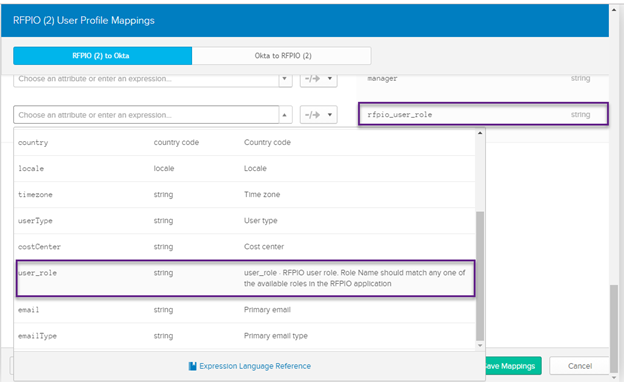
Task: Open Expression Language Reference link
Action: 255,366
